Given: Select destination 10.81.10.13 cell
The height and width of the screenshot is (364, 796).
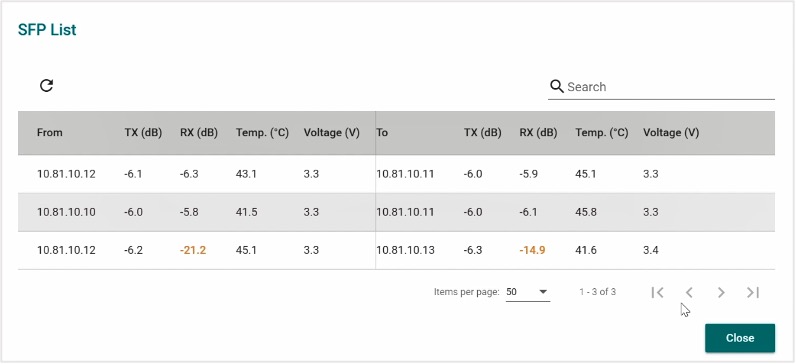Looking at the screenshot, I should 405,250.
